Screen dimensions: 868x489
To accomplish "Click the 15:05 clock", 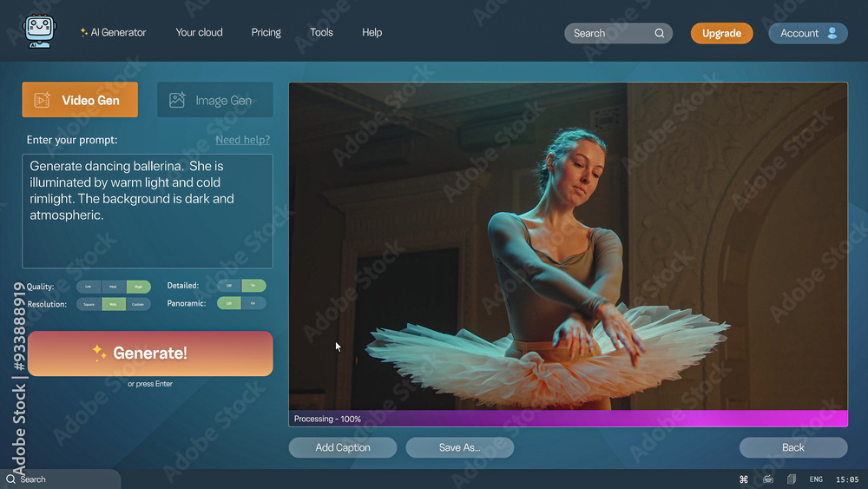I will tap(847, 479).
